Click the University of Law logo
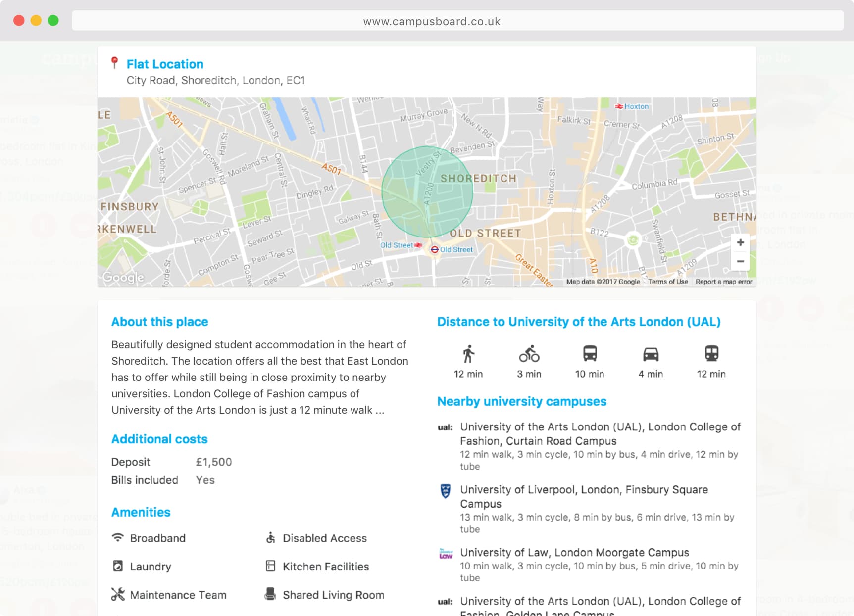Viewport: 854px width, 616px height. coord(446,554)
